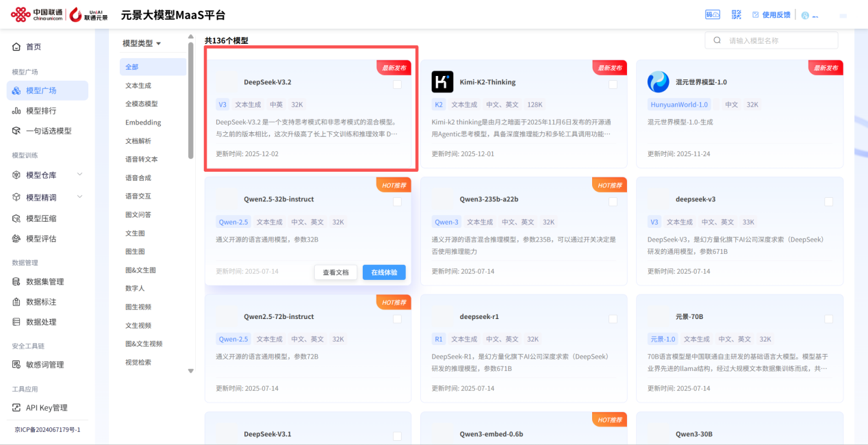
Task: Check the 混元世界模型-1.0 selection box
Action: pyautogui.click(x=828, y=84)
